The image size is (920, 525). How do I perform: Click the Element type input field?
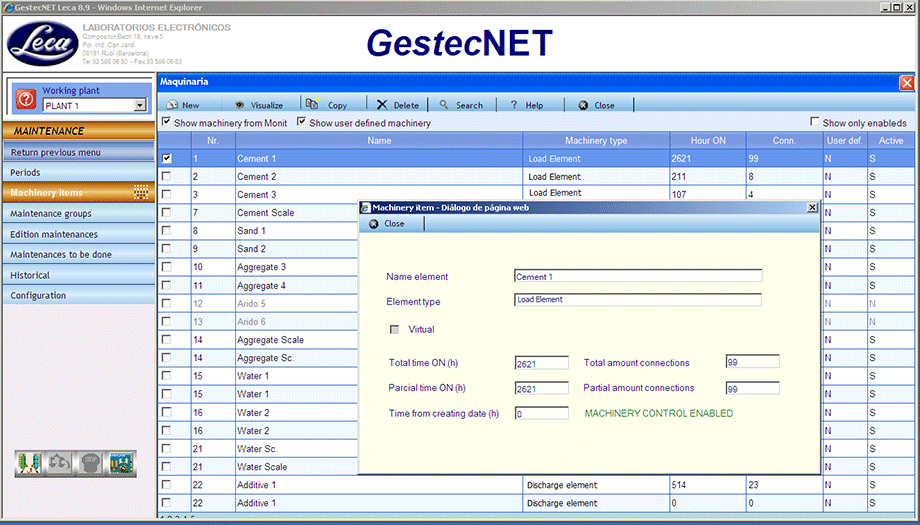tap(638, 300)
